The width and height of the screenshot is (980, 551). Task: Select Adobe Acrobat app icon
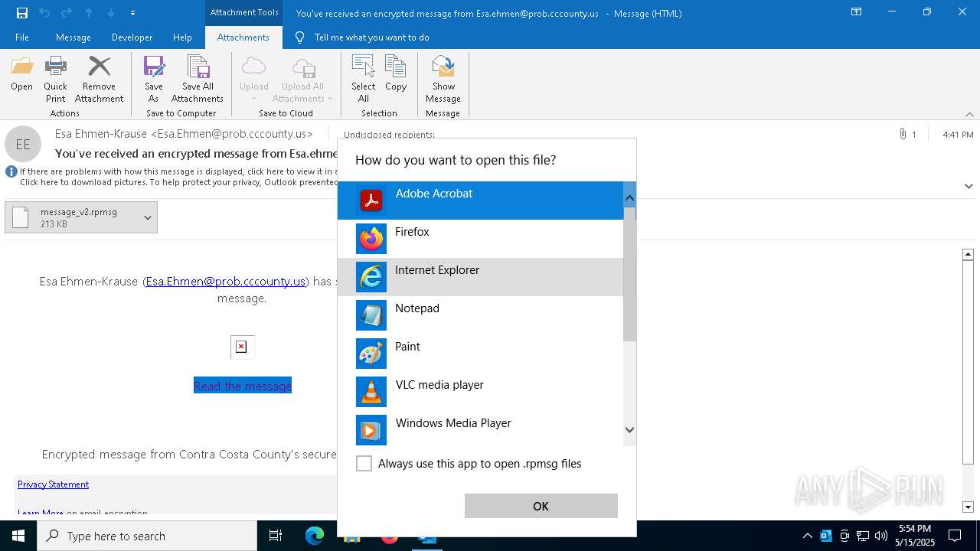coord(371,201)
